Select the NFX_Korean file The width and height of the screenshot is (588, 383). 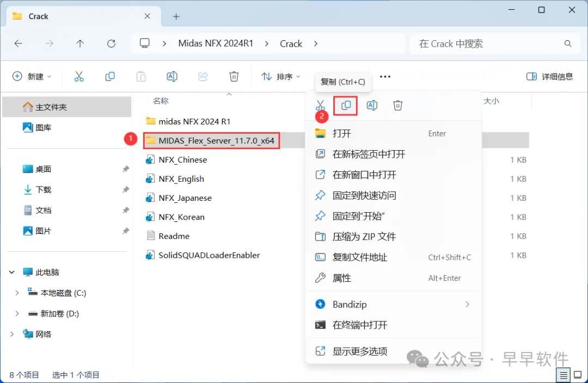175,217
